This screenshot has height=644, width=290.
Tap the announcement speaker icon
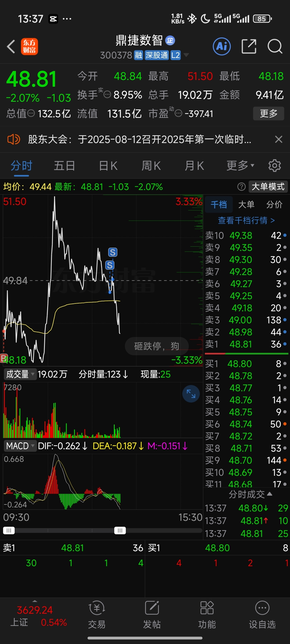pyautogui.click(x=13, y=140)
